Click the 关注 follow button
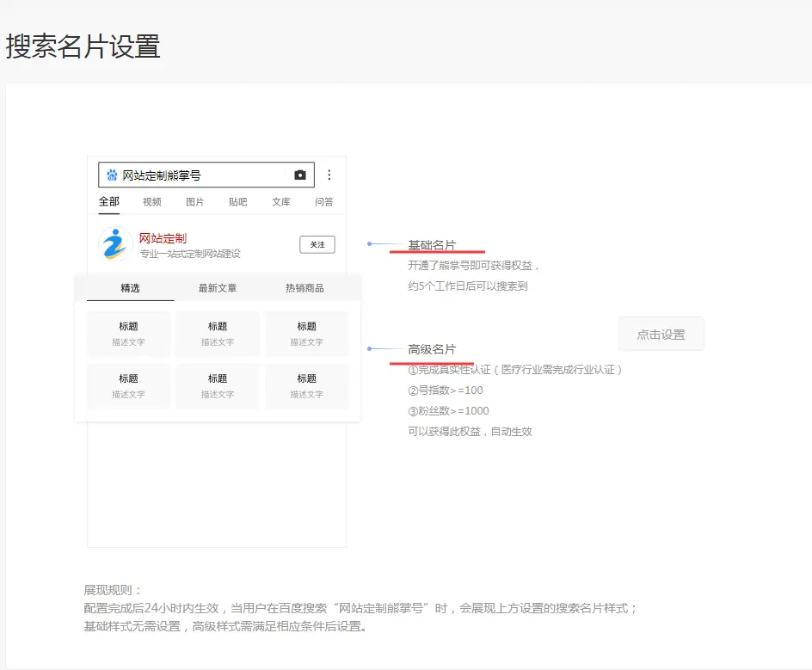 [317, 245]
